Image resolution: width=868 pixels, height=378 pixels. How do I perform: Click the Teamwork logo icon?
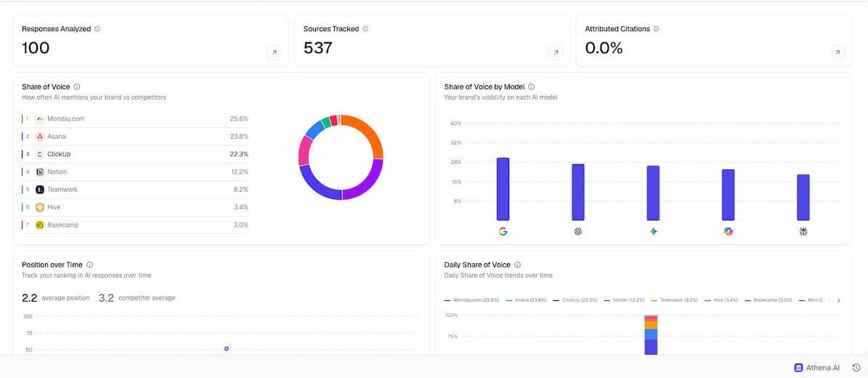point(39,190)
